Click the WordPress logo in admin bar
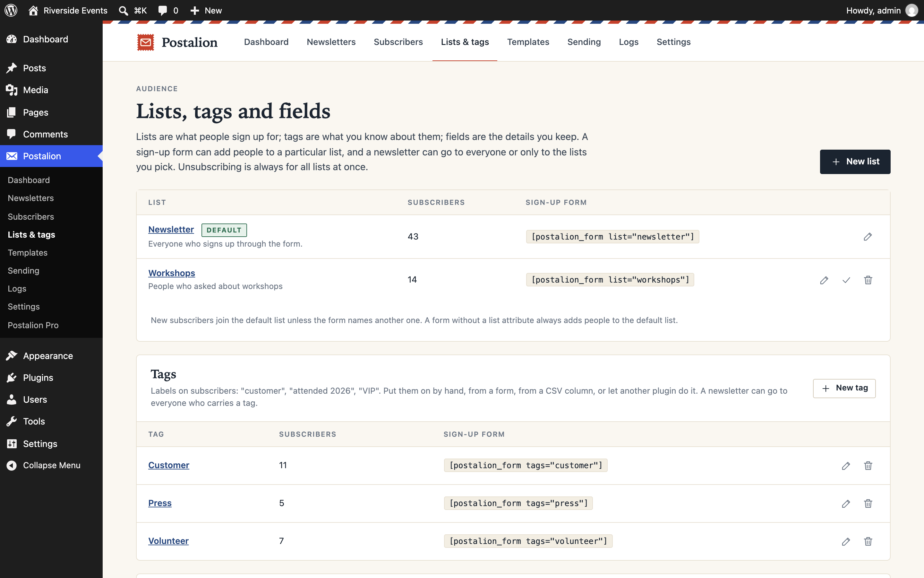This screenshot has width=924, height=578. point(11,10)
